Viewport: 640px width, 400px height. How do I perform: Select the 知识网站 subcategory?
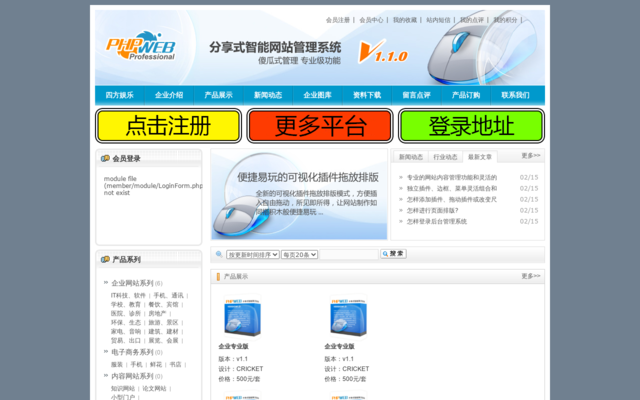coord(123,389)
